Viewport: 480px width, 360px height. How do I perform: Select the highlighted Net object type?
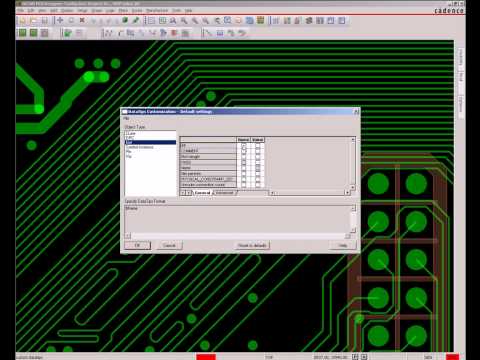click(x=150, y=142)
